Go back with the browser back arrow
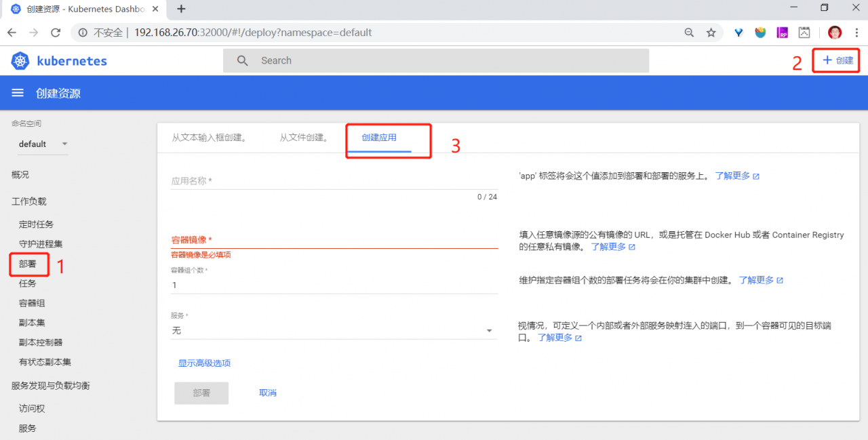Image resolution: width=868 pixels, height=440 pixels. 13,33
